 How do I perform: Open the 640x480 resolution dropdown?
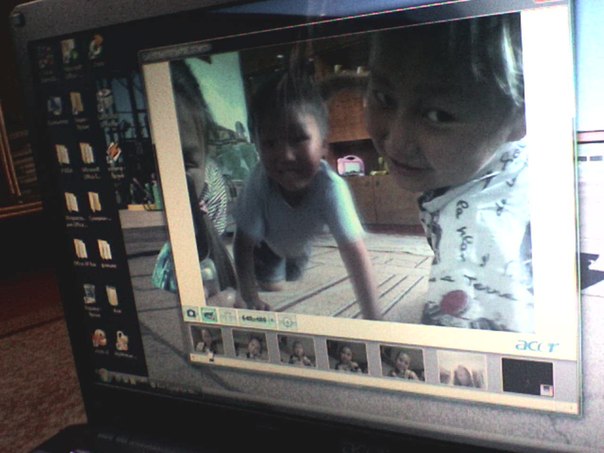click(257, 319)
